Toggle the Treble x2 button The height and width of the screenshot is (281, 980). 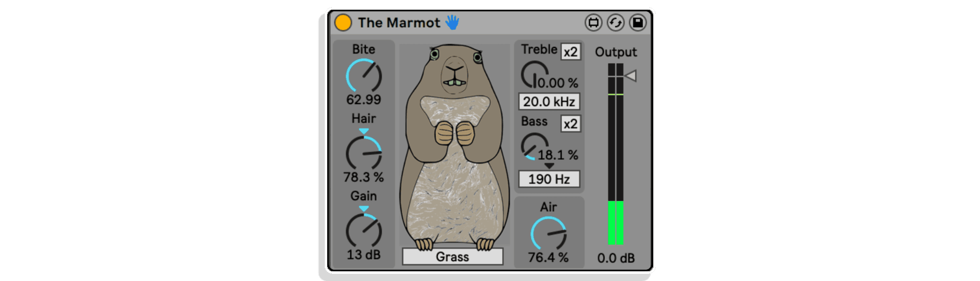click(x=571, y=52)
